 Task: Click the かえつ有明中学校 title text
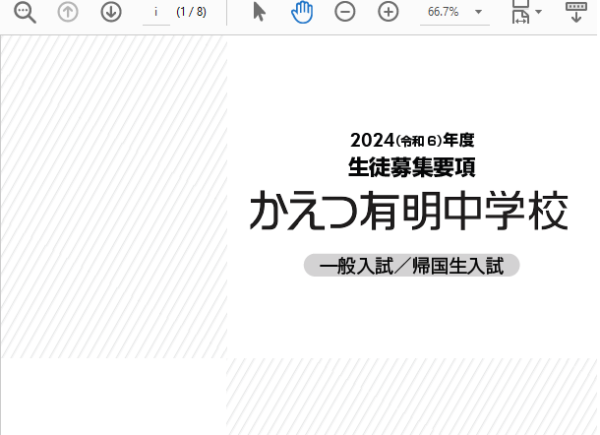(409, 212)
